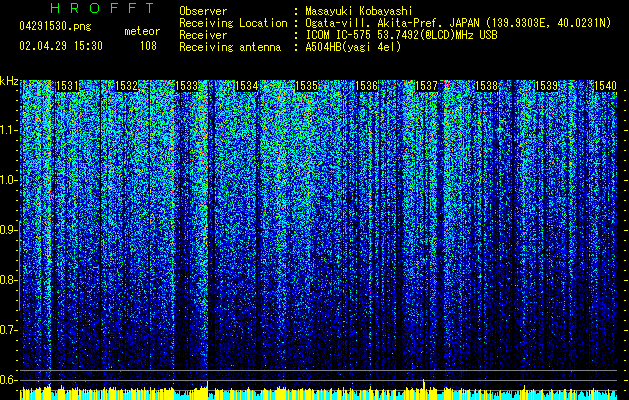
Task: Click the 1532 time marker
Action: tap(127, 86)
